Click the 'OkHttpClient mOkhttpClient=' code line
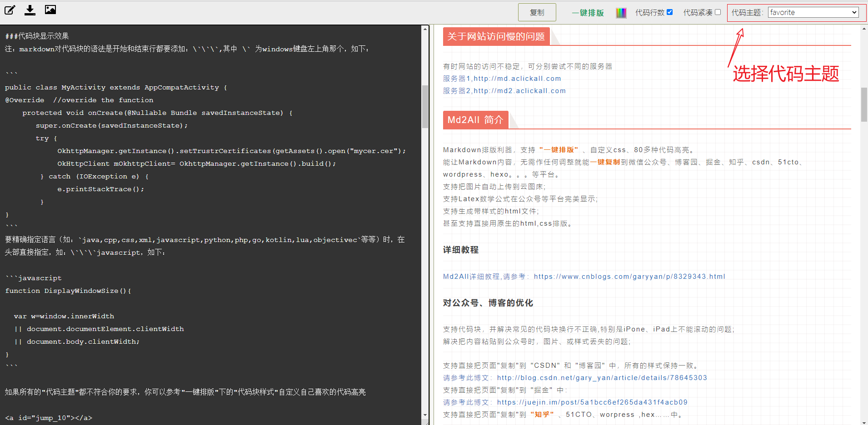 (197, 163)
